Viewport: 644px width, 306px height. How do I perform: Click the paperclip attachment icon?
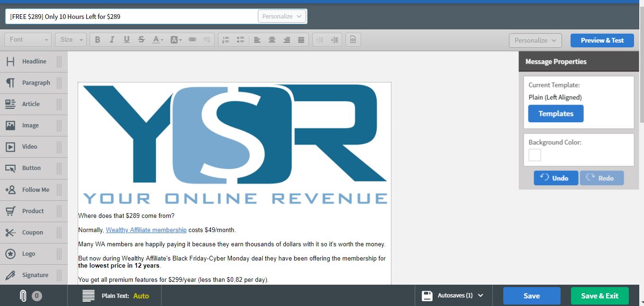[x=23, y=296]
